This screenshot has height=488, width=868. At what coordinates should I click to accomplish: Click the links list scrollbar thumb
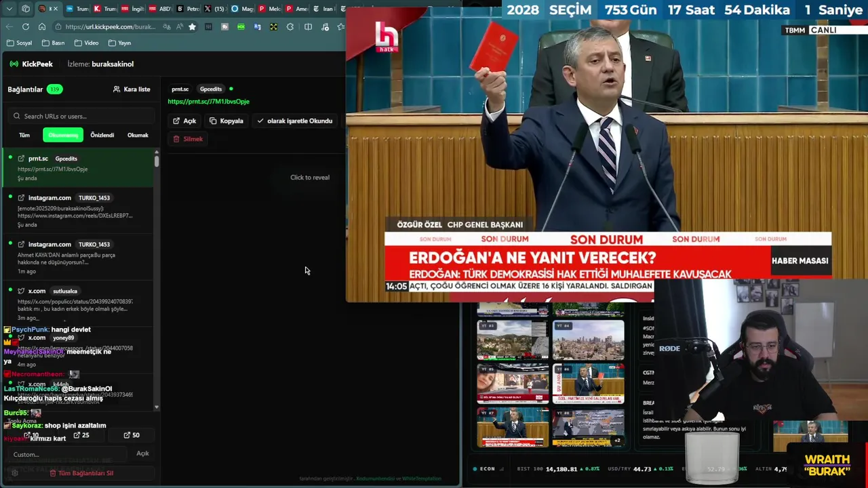point(157,160)
